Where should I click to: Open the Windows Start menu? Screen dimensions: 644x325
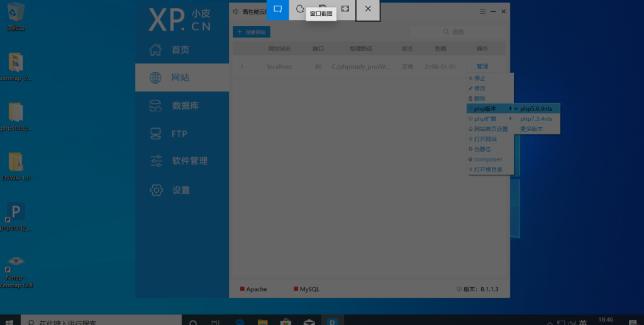point(9,321)
